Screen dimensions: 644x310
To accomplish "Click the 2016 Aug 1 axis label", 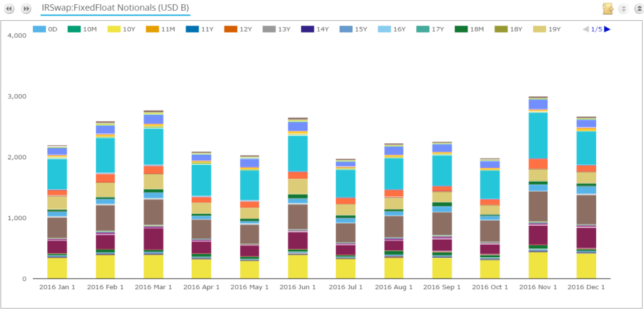I will point(394,287).
